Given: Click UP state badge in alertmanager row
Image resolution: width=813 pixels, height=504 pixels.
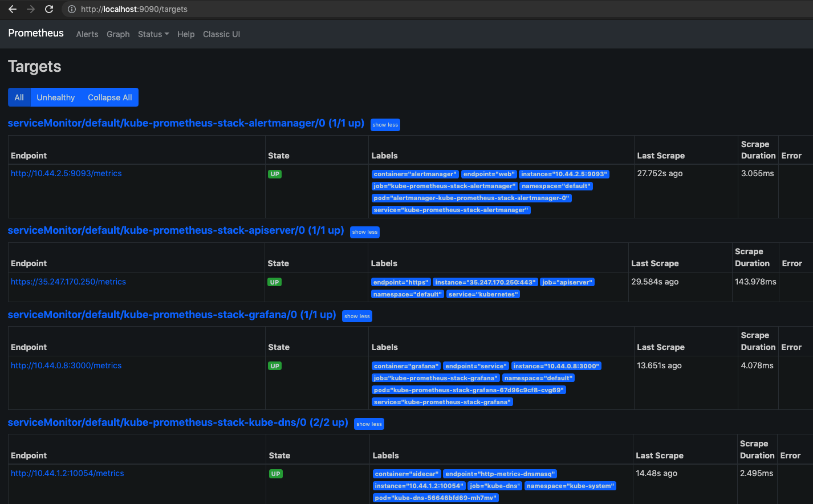Looking at the screenshot, I should pyautogui.click(x=275, y=174).
